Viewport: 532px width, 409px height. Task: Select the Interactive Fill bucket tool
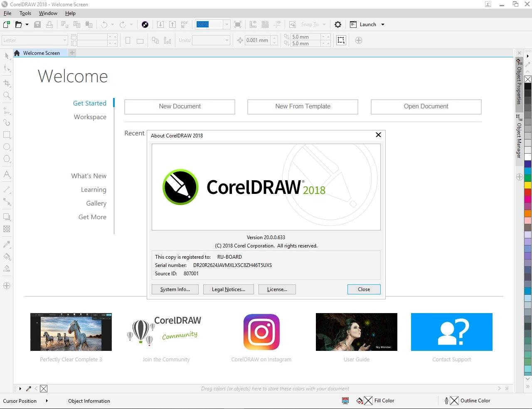coord(7,257)
